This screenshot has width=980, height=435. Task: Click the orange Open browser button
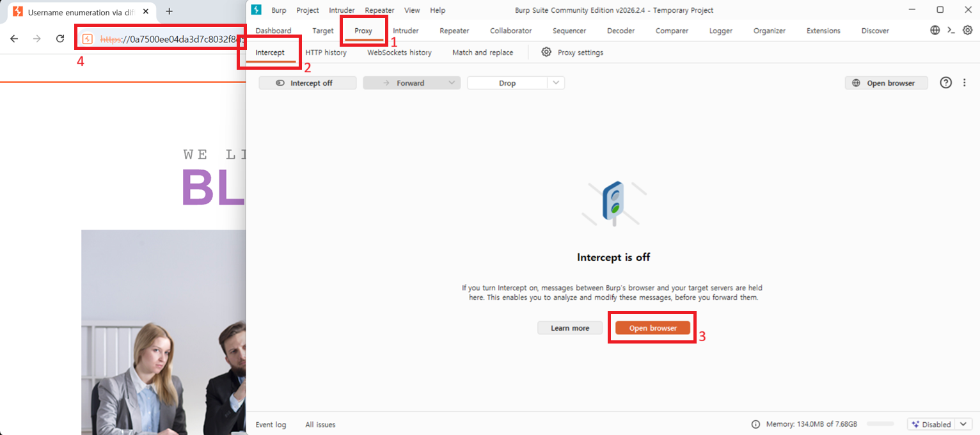[652, 328]
